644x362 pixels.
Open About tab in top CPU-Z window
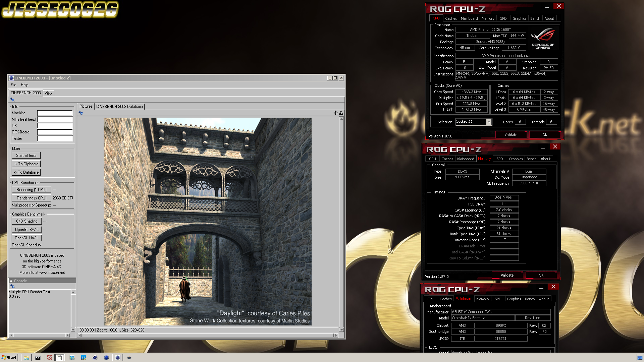549,18
